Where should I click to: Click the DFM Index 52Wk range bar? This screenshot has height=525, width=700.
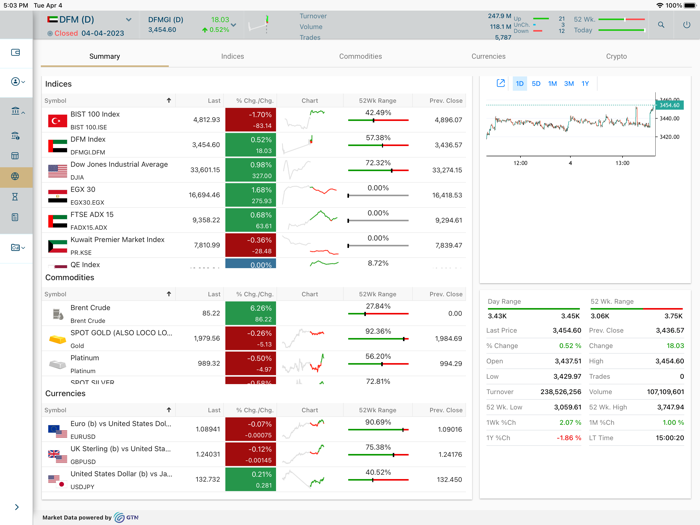[378, 145]
